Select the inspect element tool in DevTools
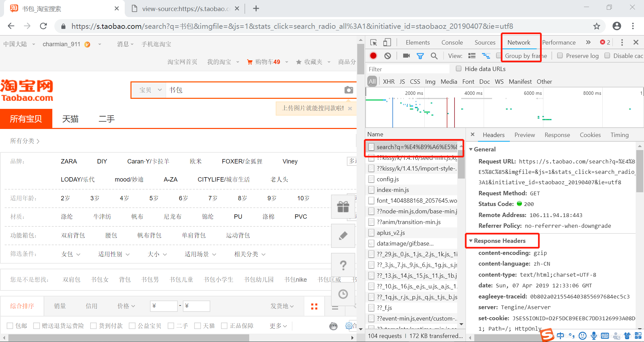 click(x=373, y=42)
